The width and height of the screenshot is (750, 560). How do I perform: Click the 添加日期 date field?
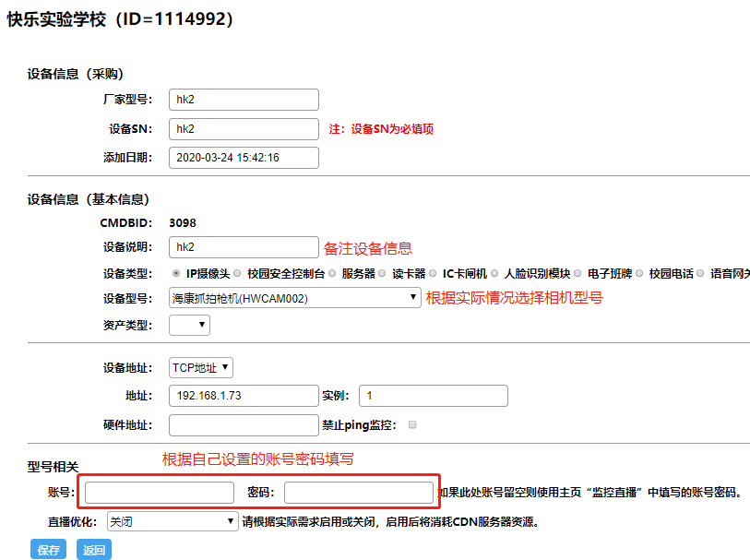point(244,158)
